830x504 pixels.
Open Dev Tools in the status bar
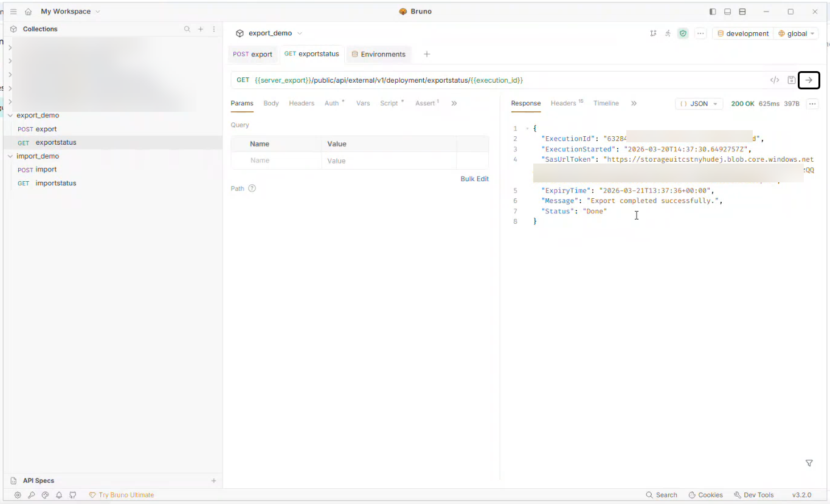(754, 495)
